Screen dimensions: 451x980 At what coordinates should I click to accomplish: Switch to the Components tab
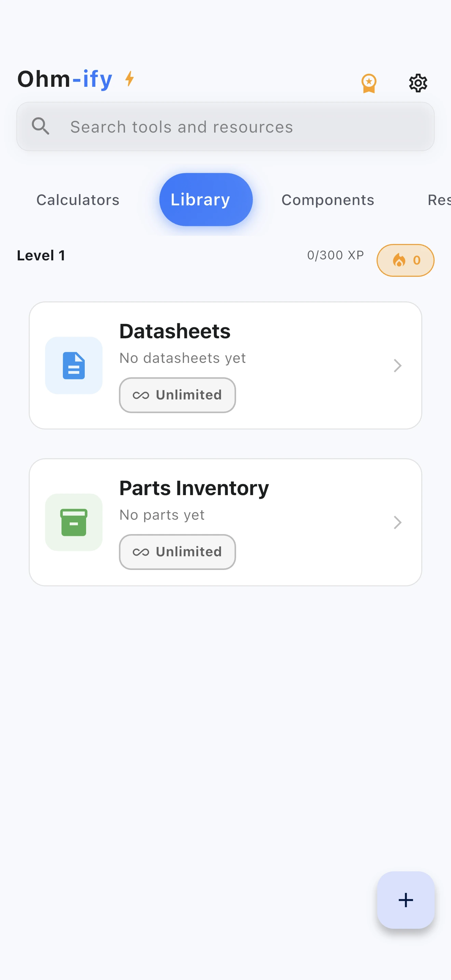[327, 200]
